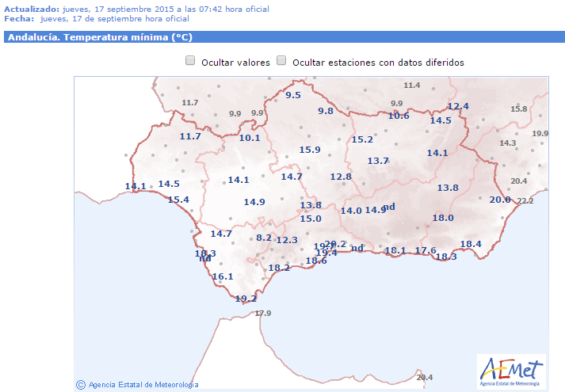The image size is (565, 392).
Task: Click the 9.8 temperature station marker
Action: [x=326, y=111]
